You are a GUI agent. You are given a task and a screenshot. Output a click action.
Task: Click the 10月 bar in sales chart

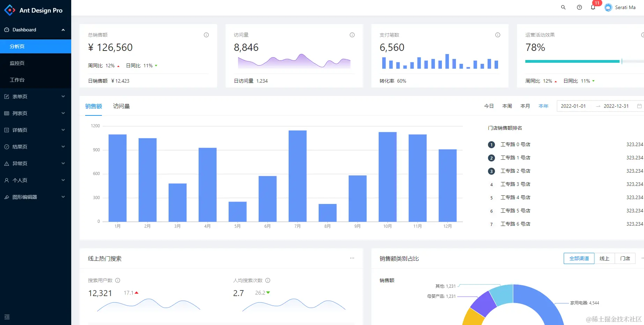pos(388,177)
